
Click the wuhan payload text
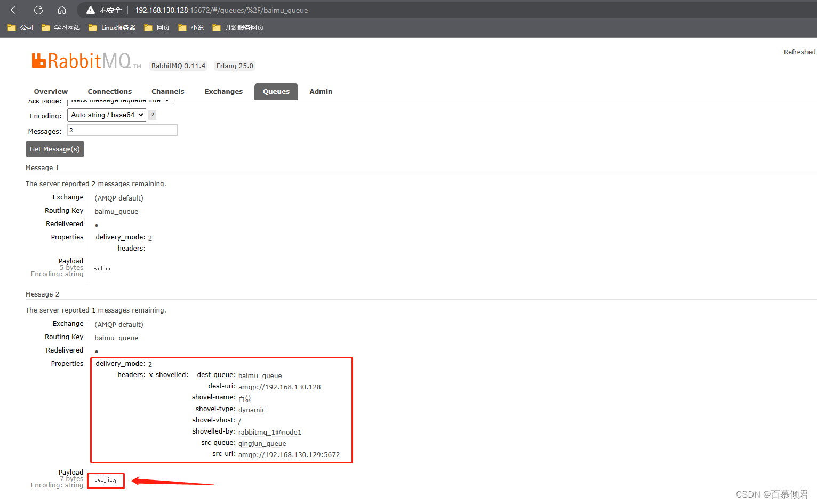pos(102,269)
